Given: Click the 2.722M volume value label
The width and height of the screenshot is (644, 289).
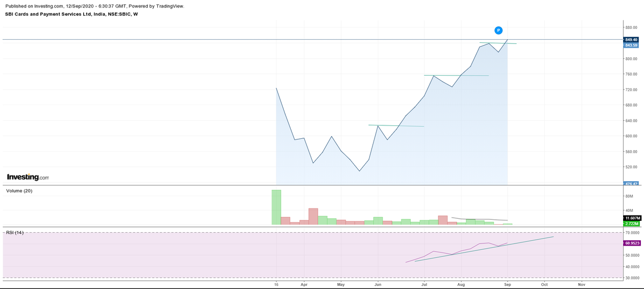Looking at the screenshot, I should point(631,224).
